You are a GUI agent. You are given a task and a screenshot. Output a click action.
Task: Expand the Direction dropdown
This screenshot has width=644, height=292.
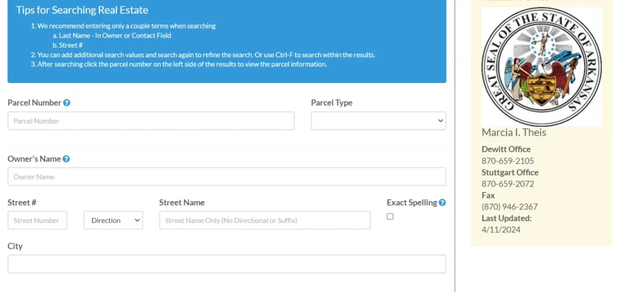113,220
